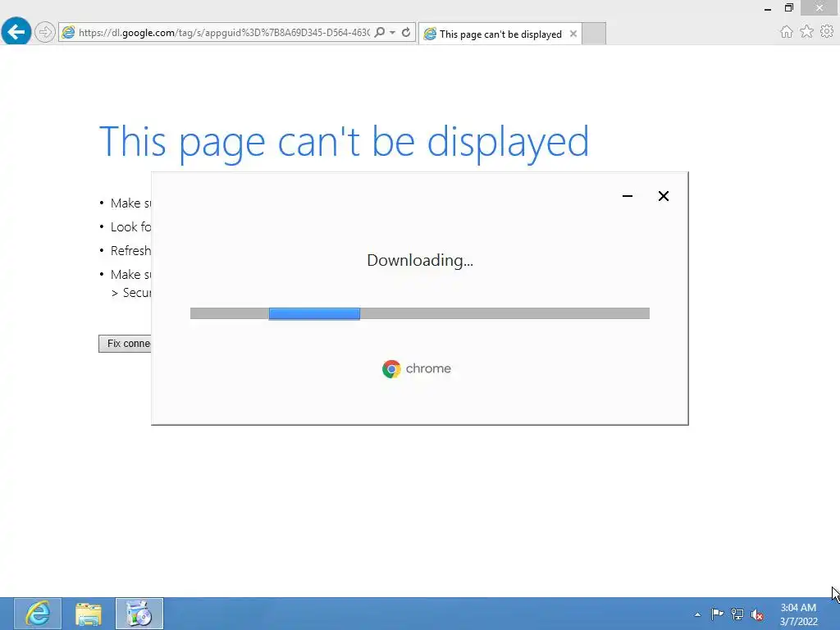
Task: Minimize the Internet Explorer window
Action: 768,8
